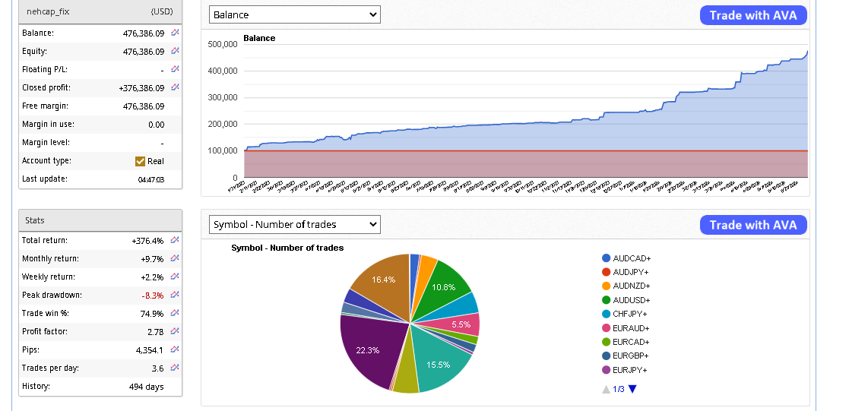Click the AUDCAD+ blue legend swatch
This screenshot has height=411, width=868.
[606, 258]
